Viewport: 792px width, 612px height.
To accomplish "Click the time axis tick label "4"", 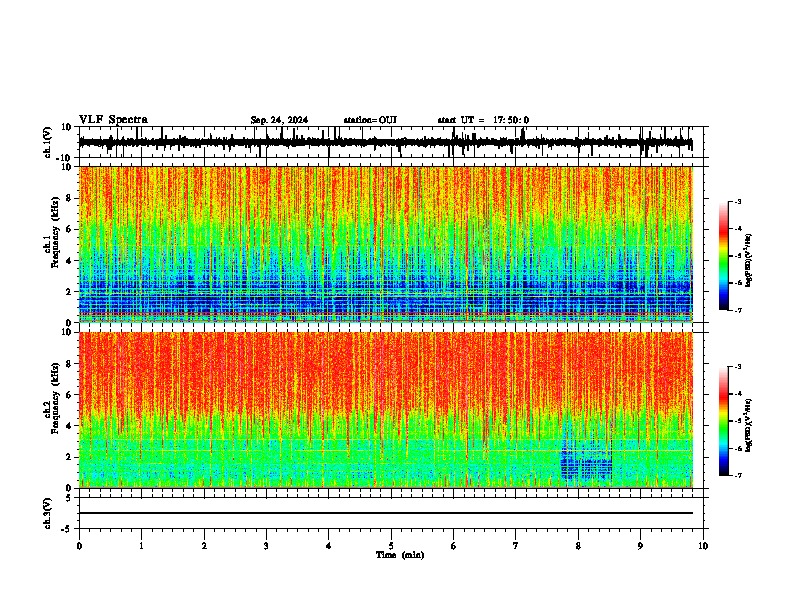I will pos(328,546).
